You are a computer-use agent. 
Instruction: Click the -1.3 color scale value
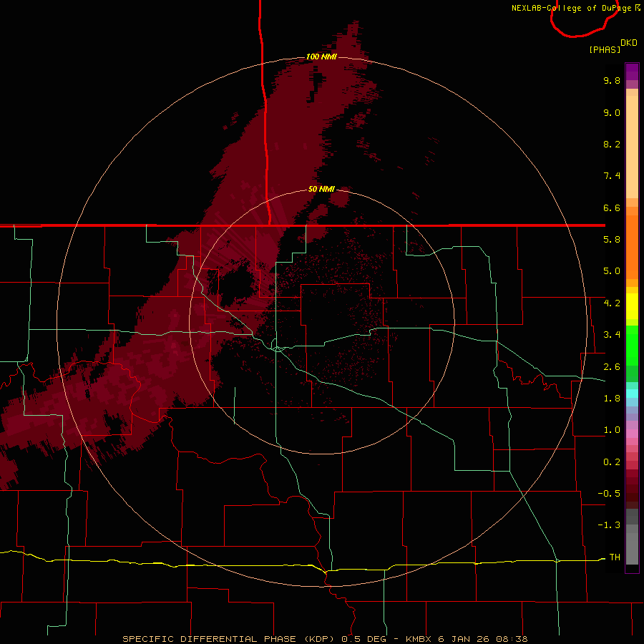[x=609, y=525]
